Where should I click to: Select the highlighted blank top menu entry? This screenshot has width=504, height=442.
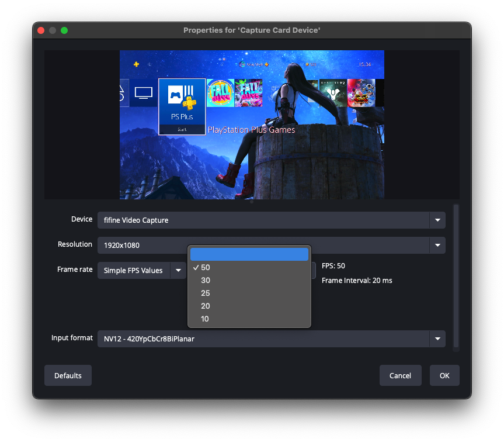tap(249, 254)
